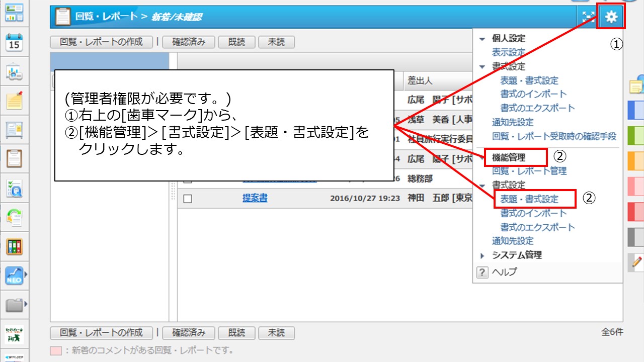Viewport: 644px width, 362px height.
Task: Click the fullscreen expand icon beside gear
Action: tap(588, 17)
